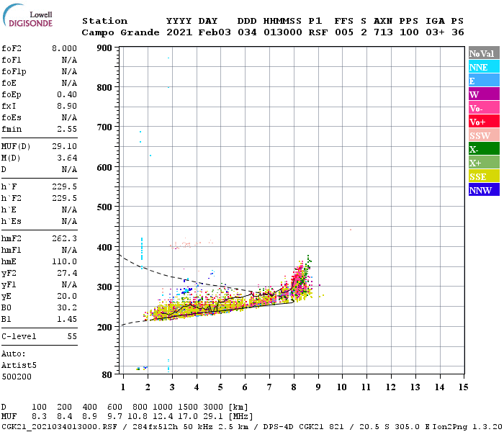This screenshot has width=504, height=432.
Task: Click the C-level value 55
Action: (x=72, y=336)
